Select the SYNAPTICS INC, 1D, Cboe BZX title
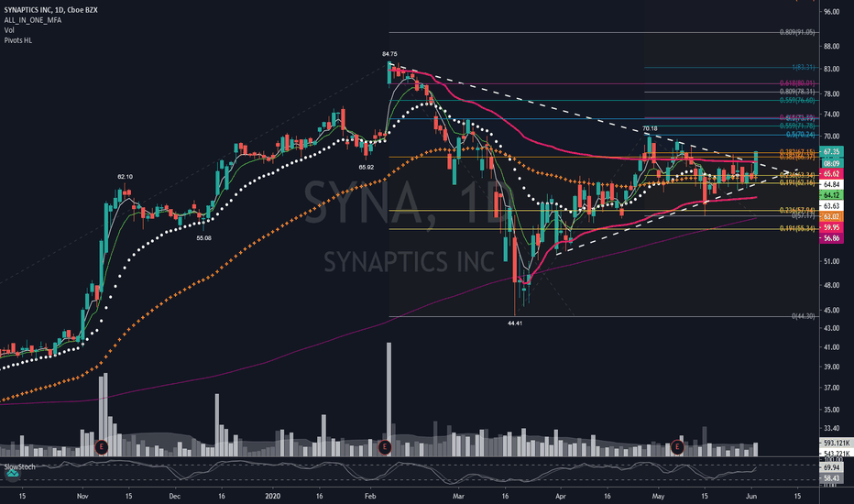This screenshot has width=854, height=504. [x=50, y=10]
